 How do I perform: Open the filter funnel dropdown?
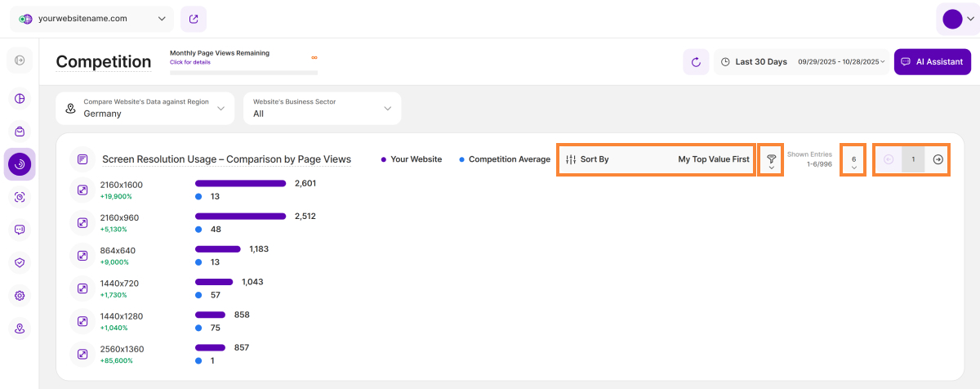pos(771,160)
